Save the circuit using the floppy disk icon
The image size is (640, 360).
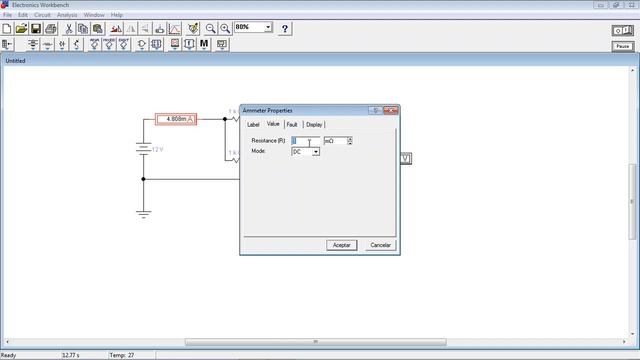pyautogui.click(x=36, y=29)
